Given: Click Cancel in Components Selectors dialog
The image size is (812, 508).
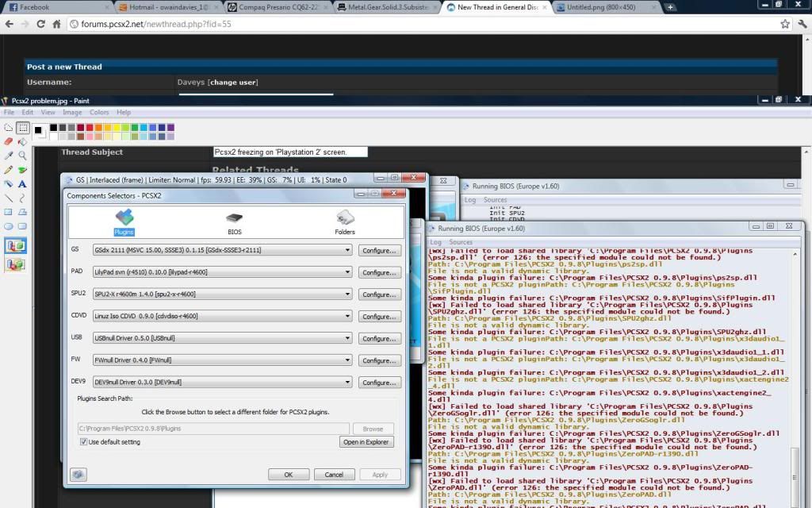Looking at the screenshot, I should 334,475.
